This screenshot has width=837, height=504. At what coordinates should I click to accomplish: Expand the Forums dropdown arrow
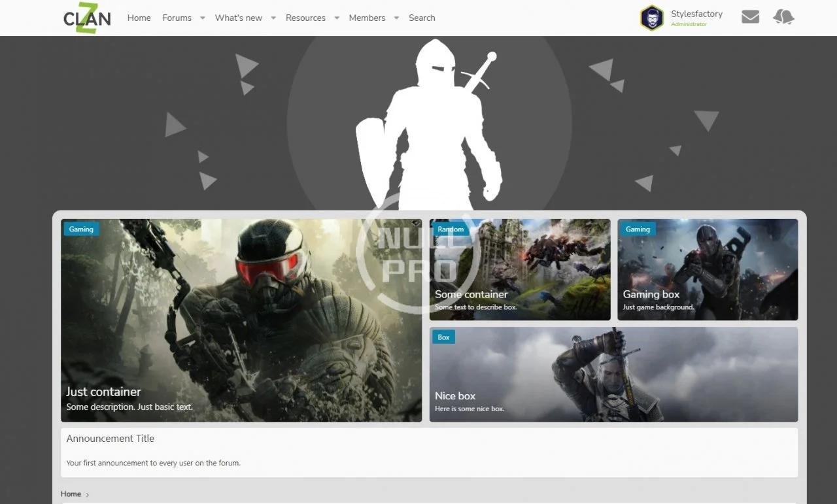(202, 18)
